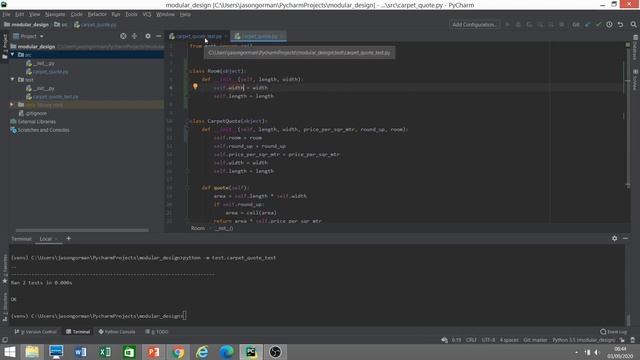The height and width of the screenshot is (360, 640).
Task: Open Excel from the taskbar
Action: pos(105,352)
